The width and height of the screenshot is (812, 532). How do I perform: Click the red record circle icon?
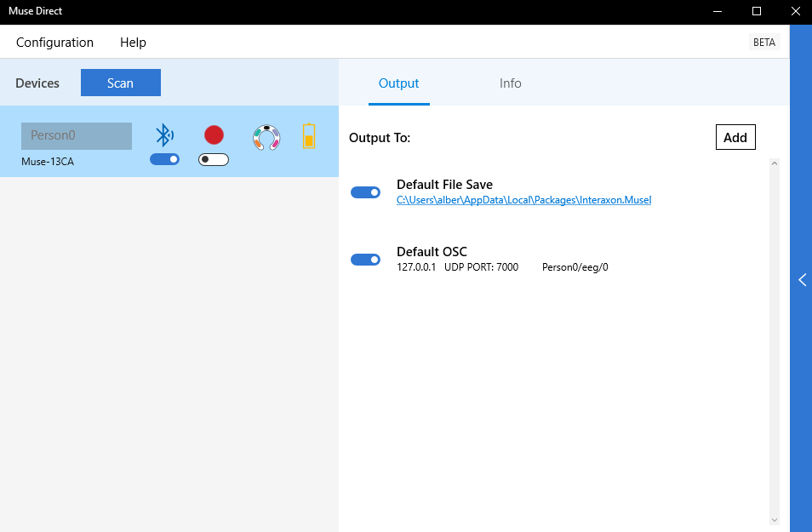click(x=214, y=135)
